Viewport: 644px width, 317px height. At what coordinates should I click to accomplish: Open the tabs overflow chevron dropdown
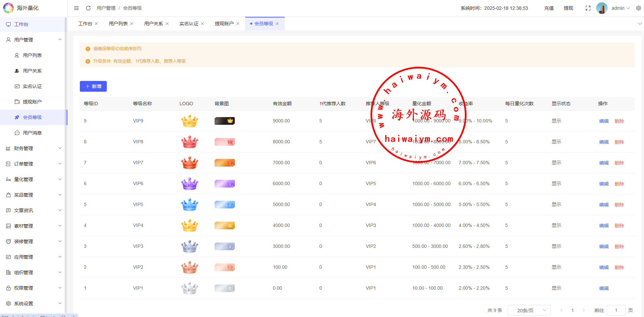click(x=640, y=24)
